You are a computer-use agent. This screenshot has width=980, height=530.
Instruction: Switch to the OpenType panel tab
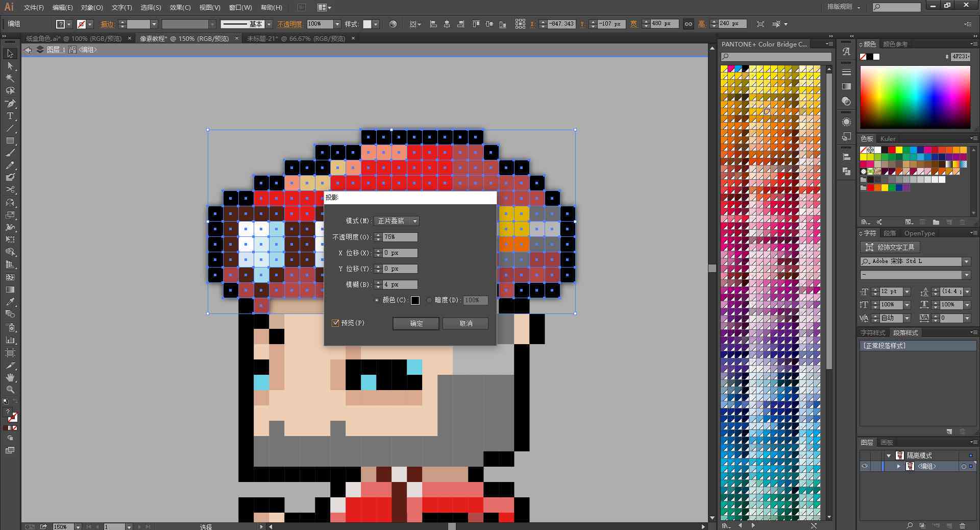point(919,233)
